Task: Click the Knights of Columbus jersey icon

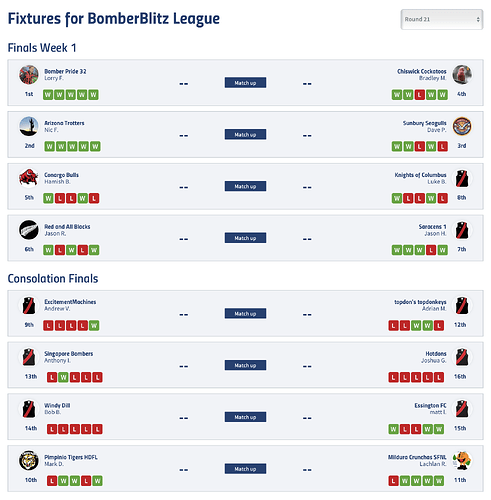Action: [x=462, y=178]
